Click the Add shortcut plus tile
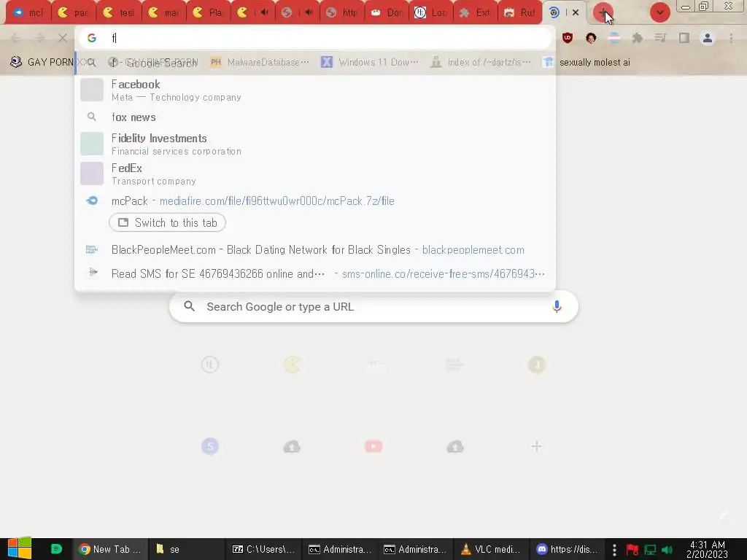 click(x=536, y=446)
